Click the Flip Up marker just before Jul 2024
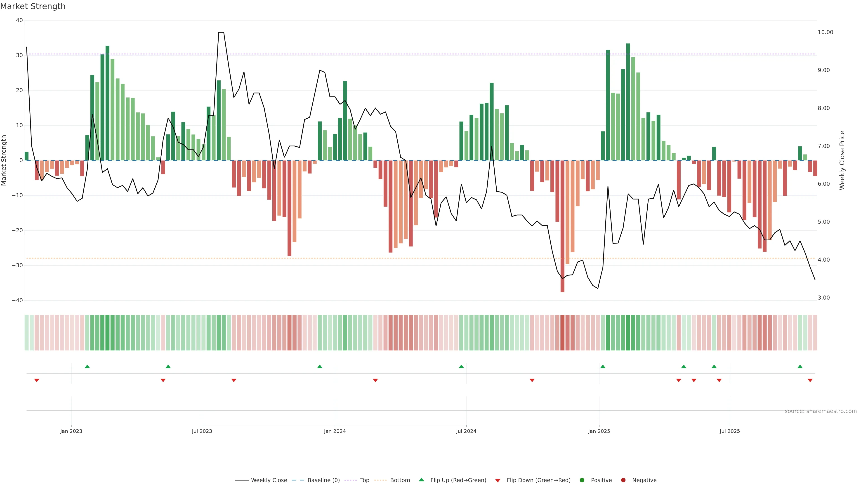The height and width of the screenshot is (488, 868). (461, 366)
